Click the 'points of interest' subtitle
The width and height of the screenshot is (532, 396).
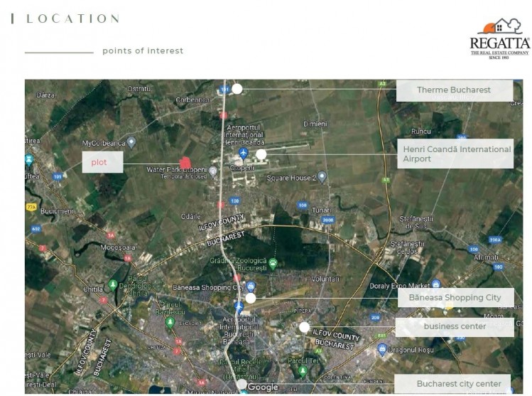[143, 51]
